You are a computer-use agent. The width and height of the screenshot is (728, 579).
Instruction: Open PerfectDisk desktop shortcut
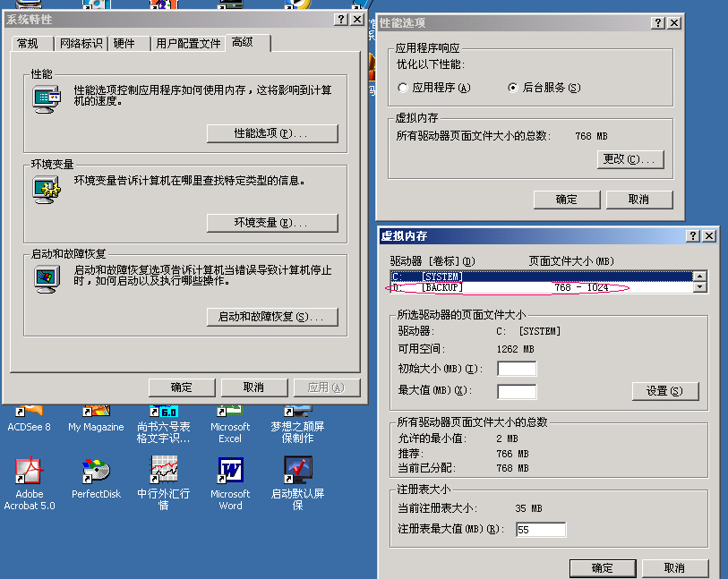pyautogui.click(x=96, y=479)
